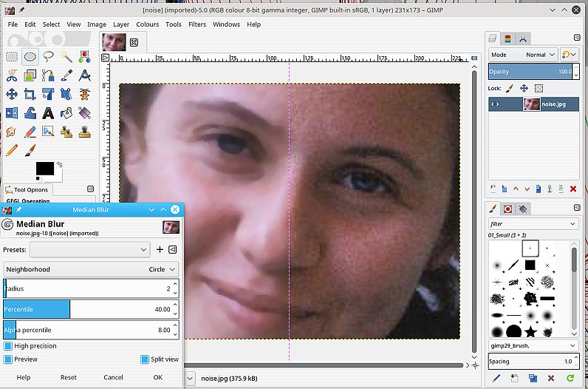Toggle the High precision checkbox

[8, 346]
